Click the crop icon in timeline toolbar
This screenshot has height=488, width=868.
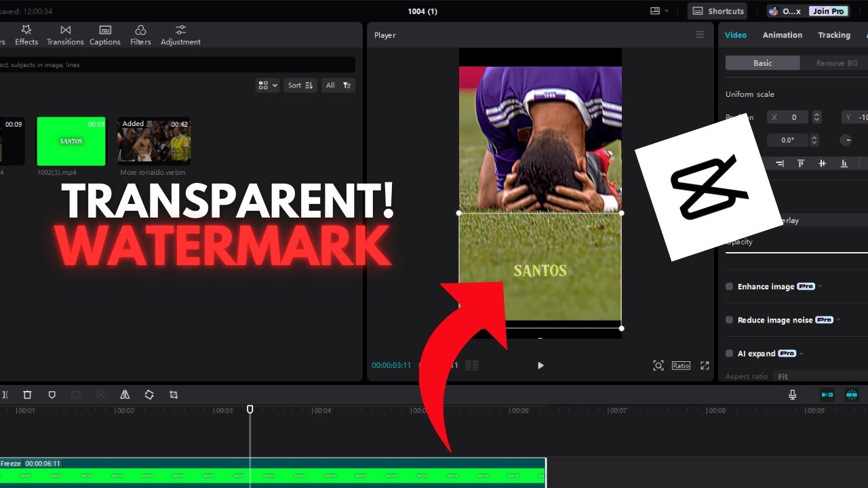point(174,394)
